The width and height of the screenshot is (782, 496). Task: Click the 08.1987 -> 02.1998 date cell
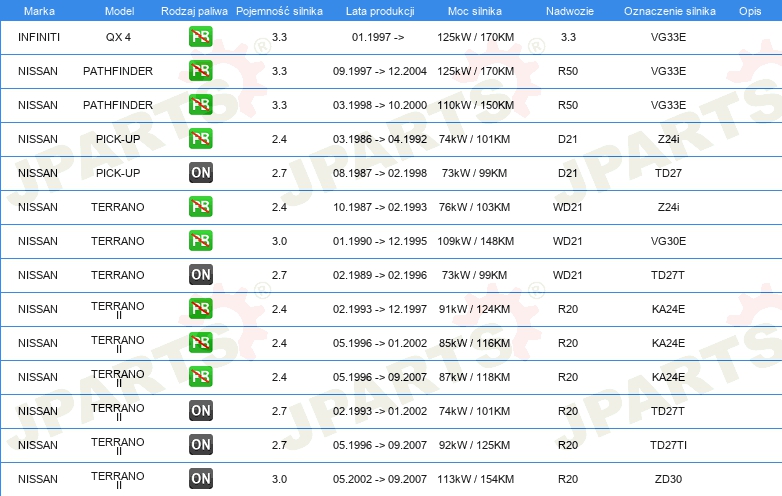point(380,173)
